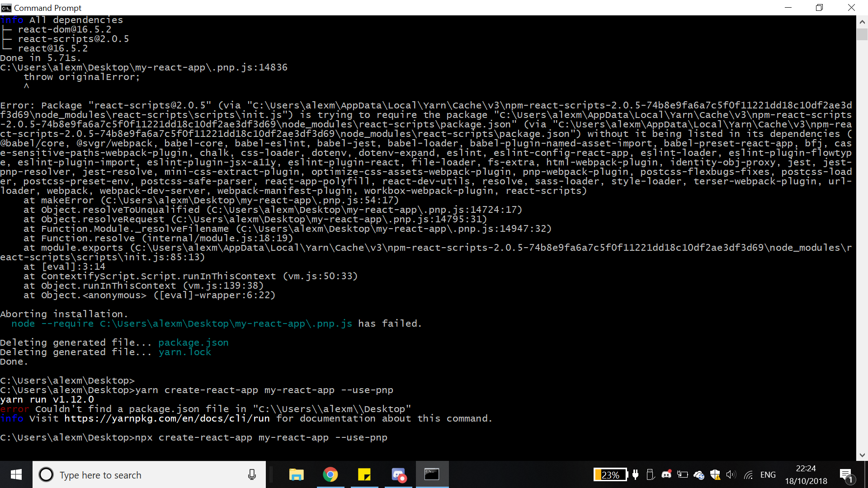Open battery power status tray icon
Viewport: 868px width, 488px height.
[683, 474]
